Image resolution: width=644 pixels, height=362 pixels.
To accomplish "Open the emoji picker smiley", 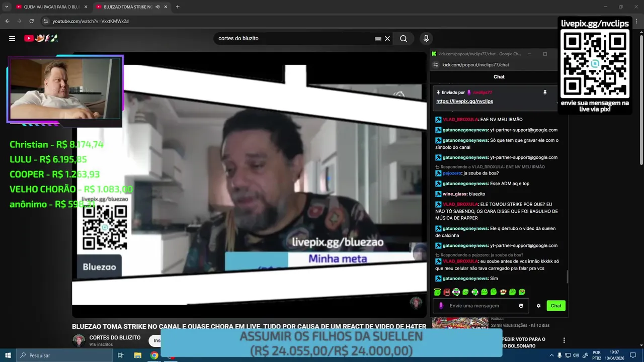I will pos(521,306).
